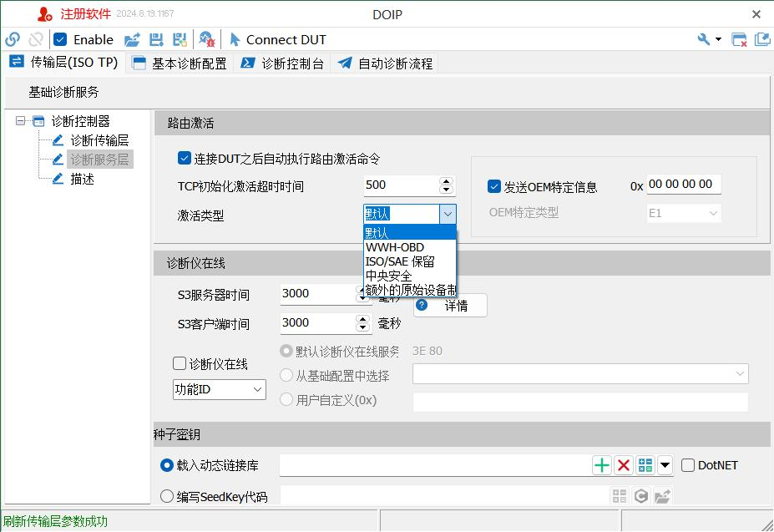This screenshot has height=532, width=774.
Task: Choose 额外的原始设备制 option
Action: tap(410, 290)
